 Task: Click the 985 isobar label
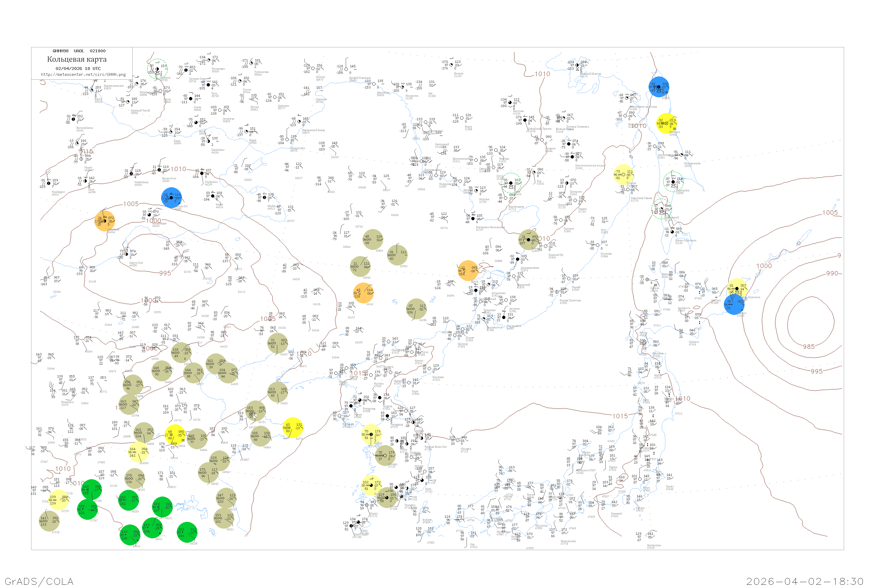coord(808,347)
